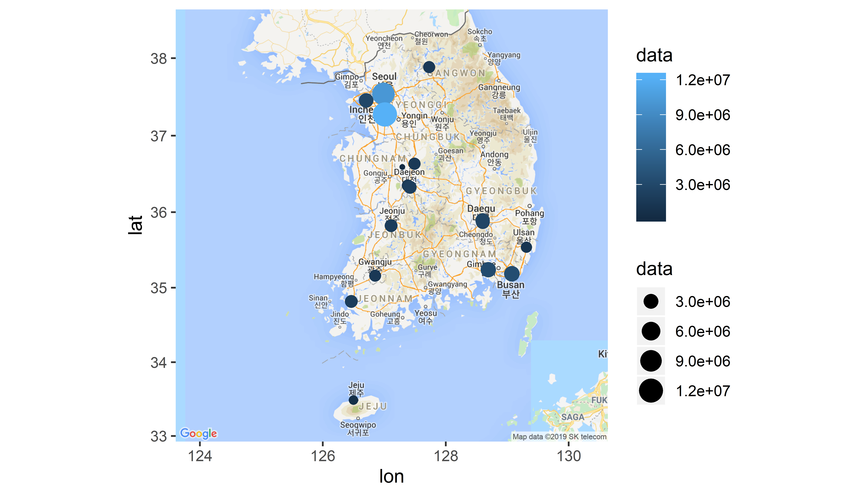Click the Jeonju data point
The width and height of the screenshot is (868, 496).
coord(391,226)
